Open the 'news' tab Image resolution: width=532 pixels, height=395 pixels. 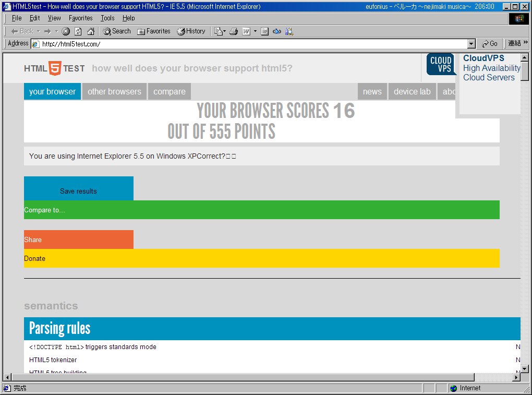[372, 92]
